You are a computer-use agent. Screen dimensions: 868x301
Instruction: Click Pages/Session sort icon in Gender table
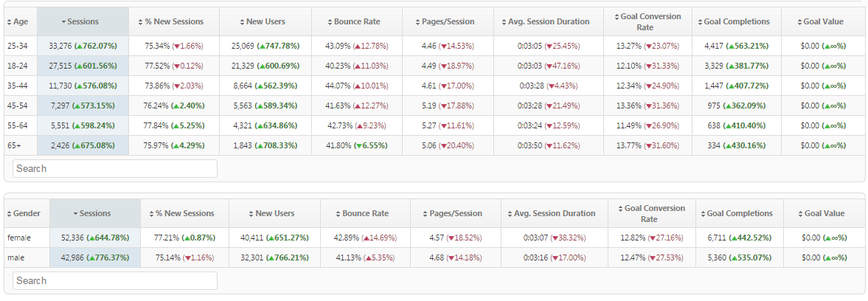[424, 214]
